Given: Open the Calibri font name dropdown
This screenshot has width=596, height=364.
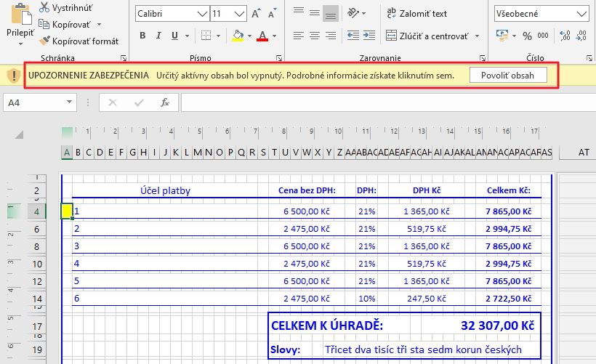Looking at the screenshot, I should 201,14.
